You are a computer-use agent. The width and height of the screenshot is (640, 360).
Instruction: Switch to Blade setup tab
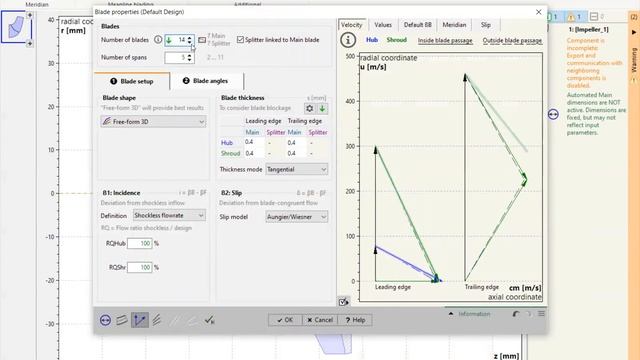pos(132,81)
